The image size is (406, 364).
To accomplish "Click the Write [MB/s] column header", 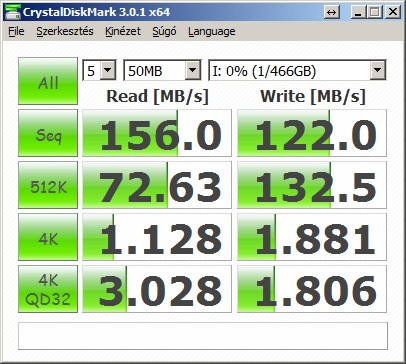I will (313, 96).
